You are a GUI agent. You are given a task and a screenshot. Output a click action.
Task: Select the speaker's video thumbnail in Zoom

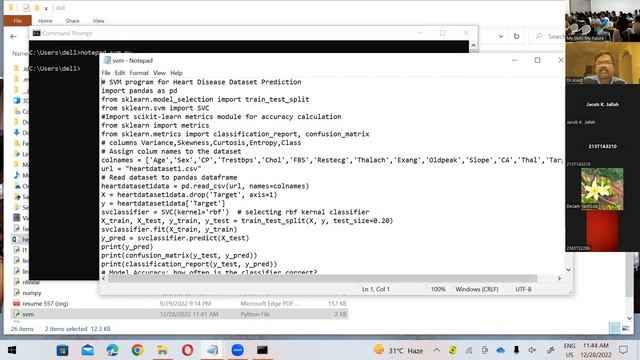click(602, 63)
